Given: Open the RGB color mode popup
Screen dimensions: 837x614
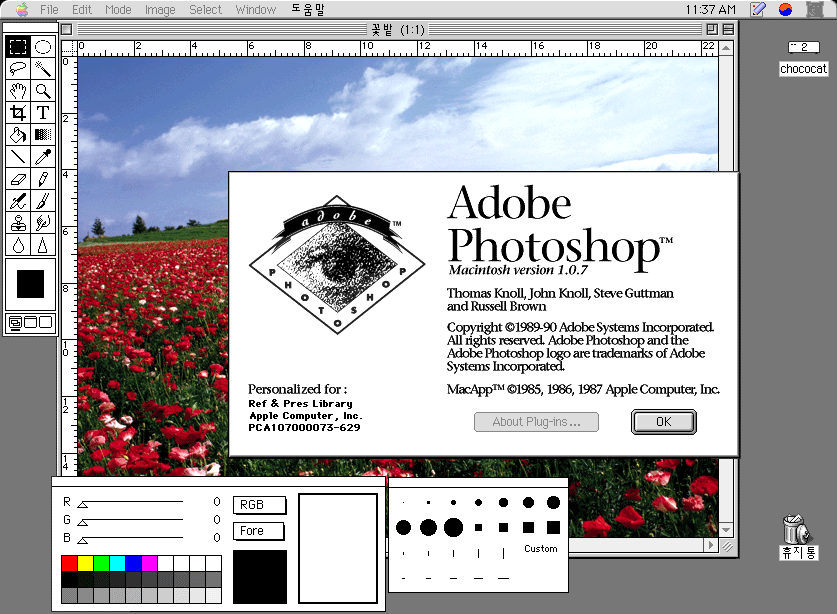Looking at the screenshot, I should click(259, 505).
